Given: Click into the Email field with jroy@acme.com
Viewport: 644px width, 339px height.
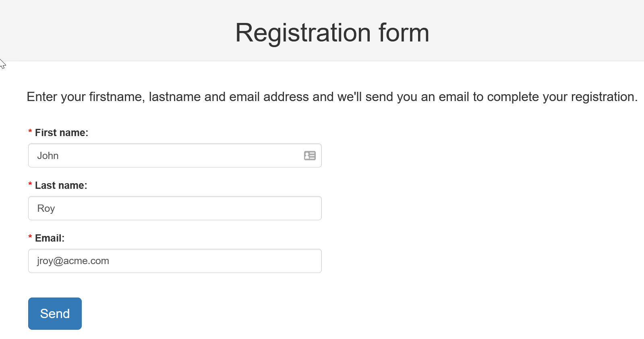Looking at the screenshot, I should click(175, 261).
